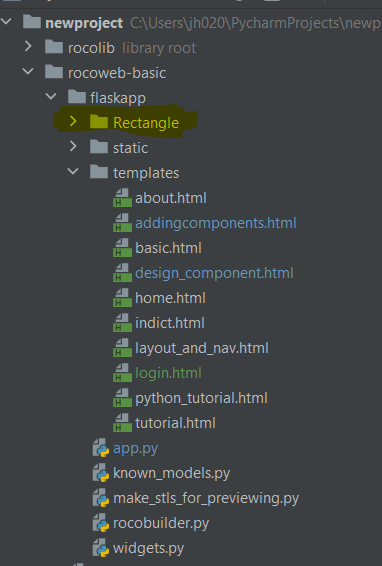Click Python file icon for rocobuilder.py

tap(101, 523)
